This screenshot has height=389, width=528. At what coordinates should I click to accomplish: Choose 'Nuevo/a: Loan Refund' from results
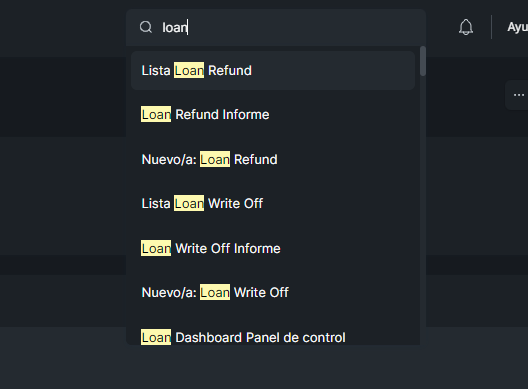pos(273,159)
